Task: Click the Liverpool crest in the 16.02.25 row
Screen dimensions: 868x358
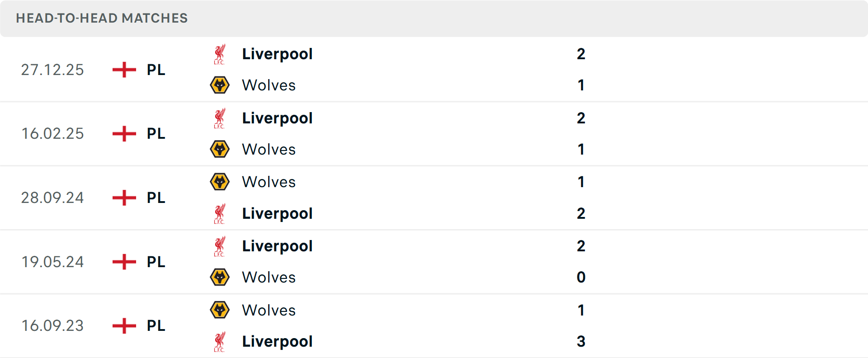Action: (x=220, y=118)
